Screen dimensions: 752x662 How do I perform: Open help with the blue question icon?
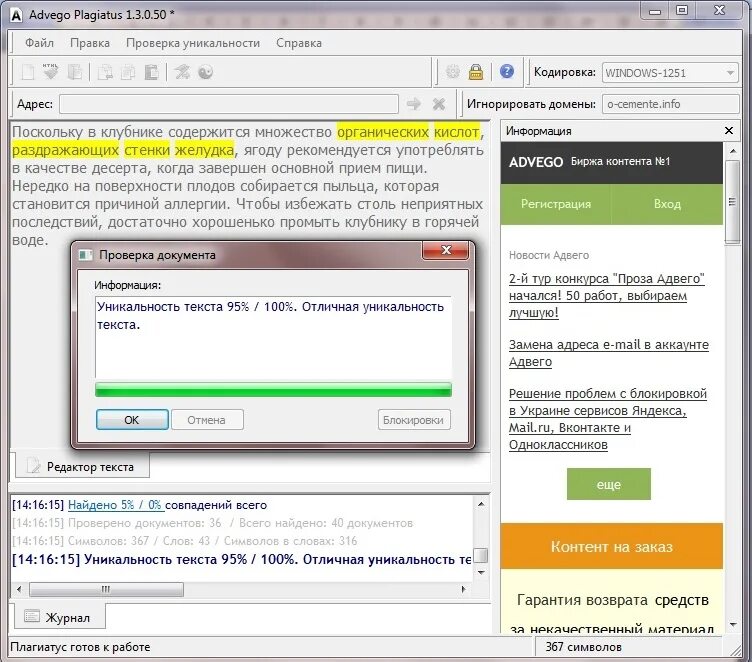[x=506, y=71]
